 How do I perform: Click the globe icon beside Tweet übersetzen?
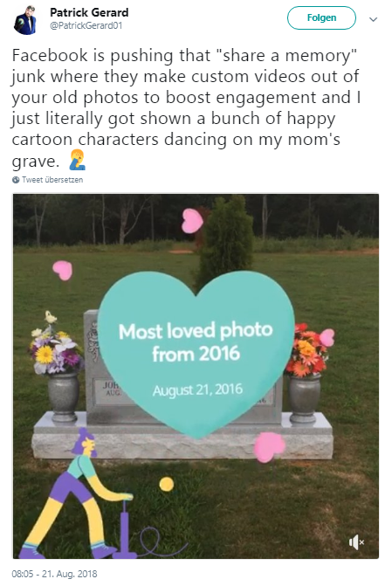(x=16, y=180)
